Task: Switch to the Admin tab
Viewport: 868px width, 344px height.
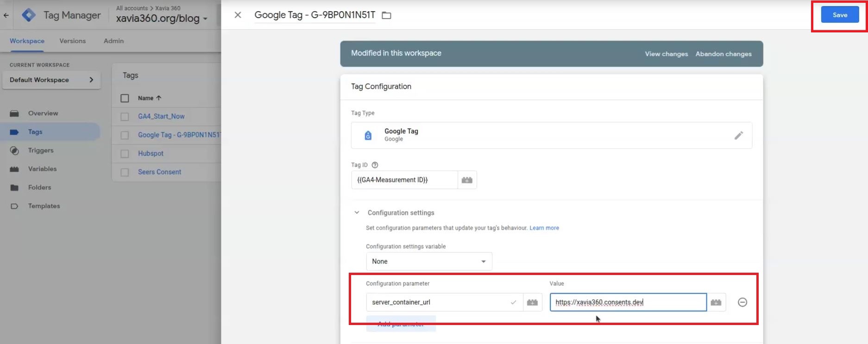Action: (113, 41)
